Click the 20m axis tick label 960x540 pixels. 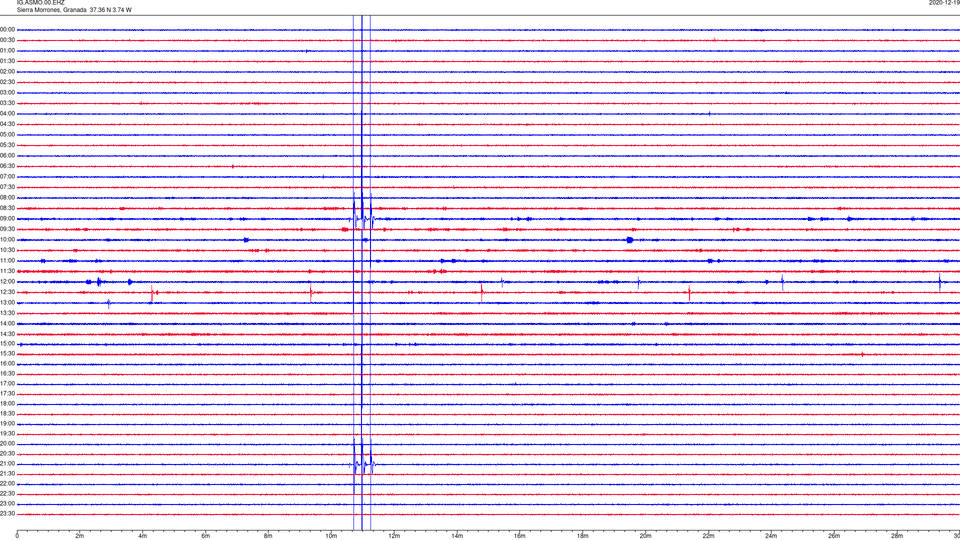click(645, 536)
